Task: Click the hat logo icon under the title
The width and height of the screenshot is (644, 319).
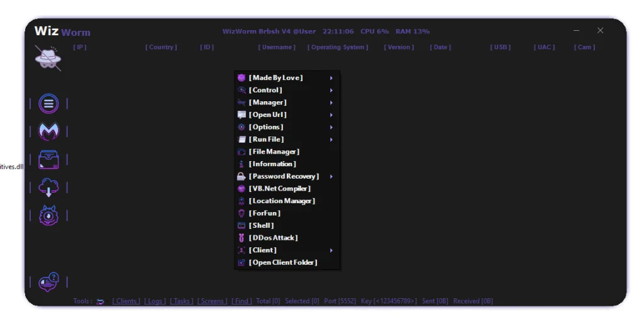Action: [48, 58]
